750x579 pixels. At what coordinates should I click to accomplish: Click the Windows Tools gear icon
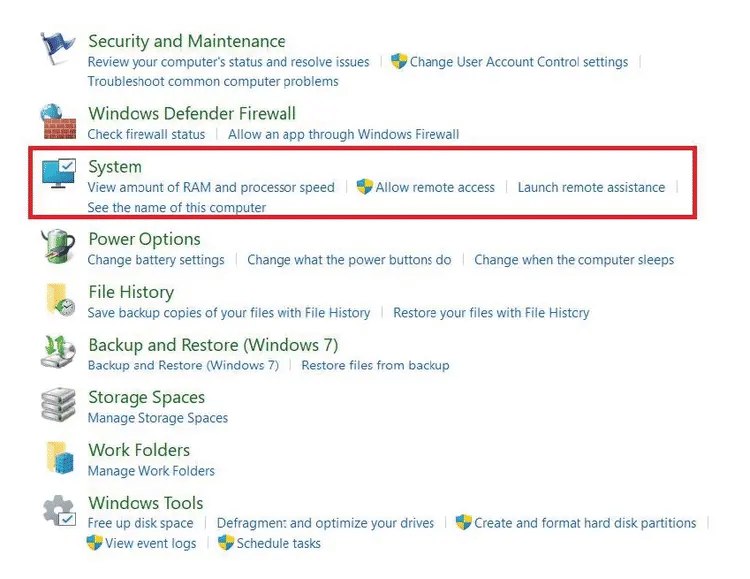[59, 510]
